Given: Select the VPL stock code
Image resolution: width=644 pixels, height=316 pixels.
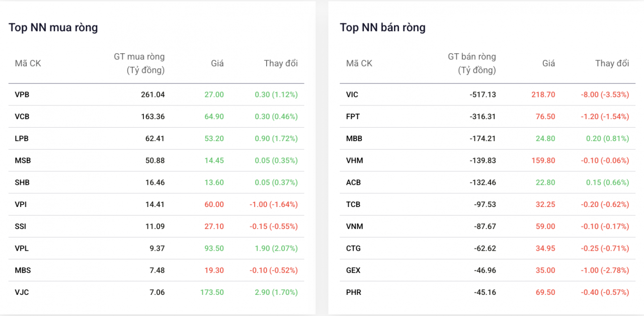Looking at the screenshot, I should 22,248.
